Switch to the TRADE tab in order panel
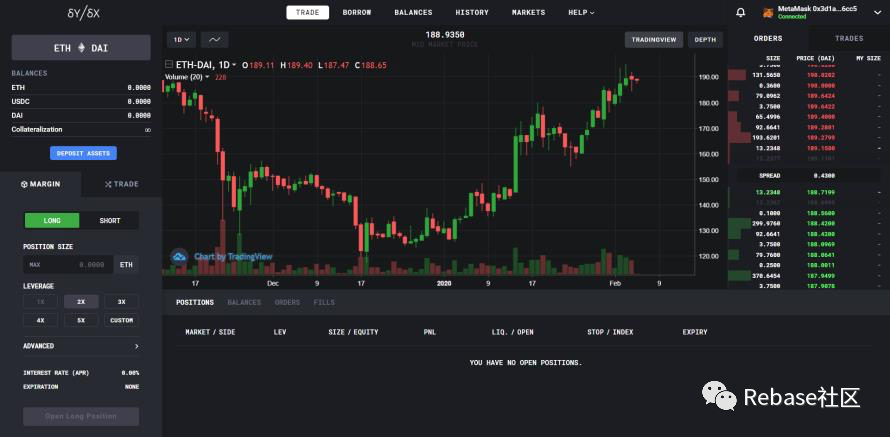The height and width of the screenshot is (437, 890). (x=121, y=184)
